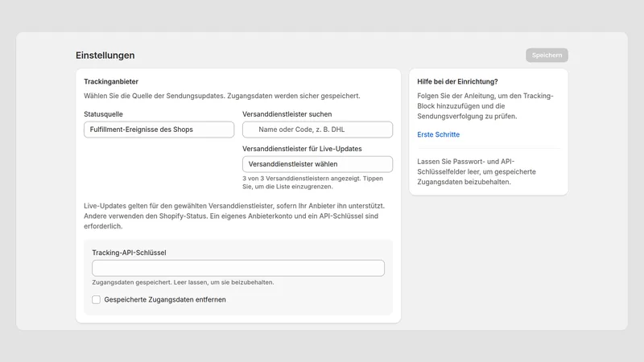644x362 pixels.
Task: Click the Statusquelle label
Action: [x=103, y=114]
